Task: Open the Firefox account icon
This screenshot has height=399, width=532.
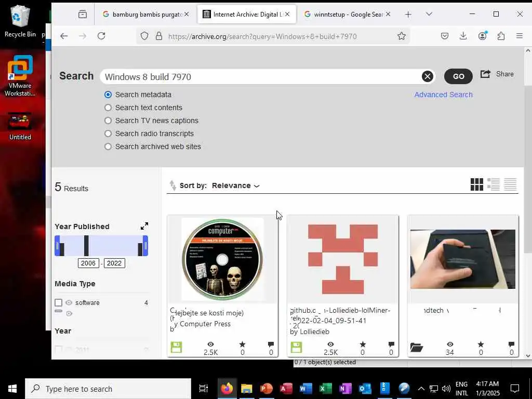Action: [483, 36]
